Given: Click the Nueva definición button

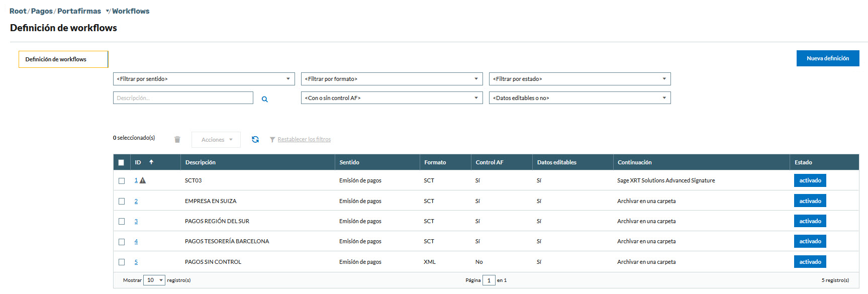Looking at the screenshot, I should point(827,58).
